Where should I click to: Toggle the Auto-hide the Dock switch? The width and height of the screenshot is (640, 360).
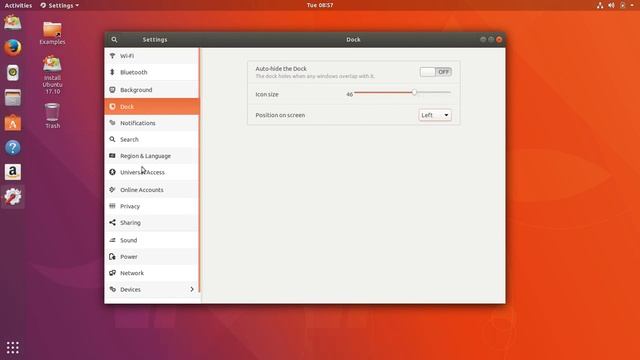[x=436, y=72]
